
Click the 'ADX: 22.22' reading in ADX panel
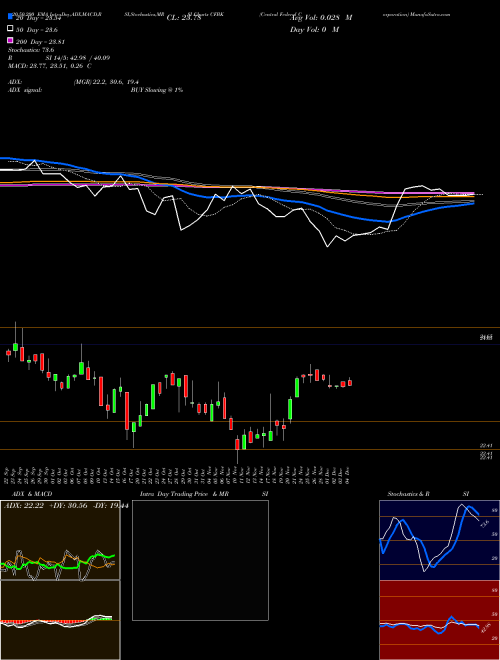click(x=24, y=506)
